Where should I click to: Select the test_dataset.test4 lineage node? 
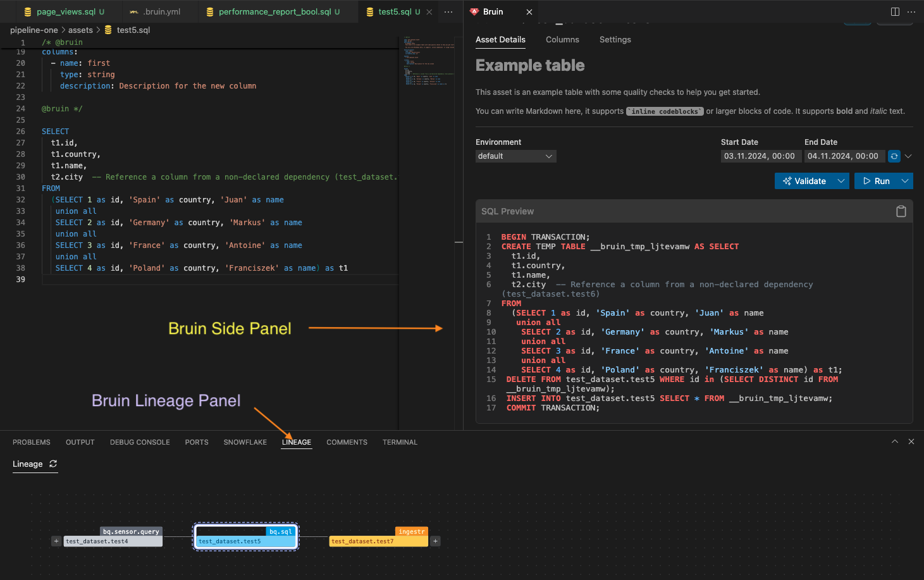coord(113,541)
